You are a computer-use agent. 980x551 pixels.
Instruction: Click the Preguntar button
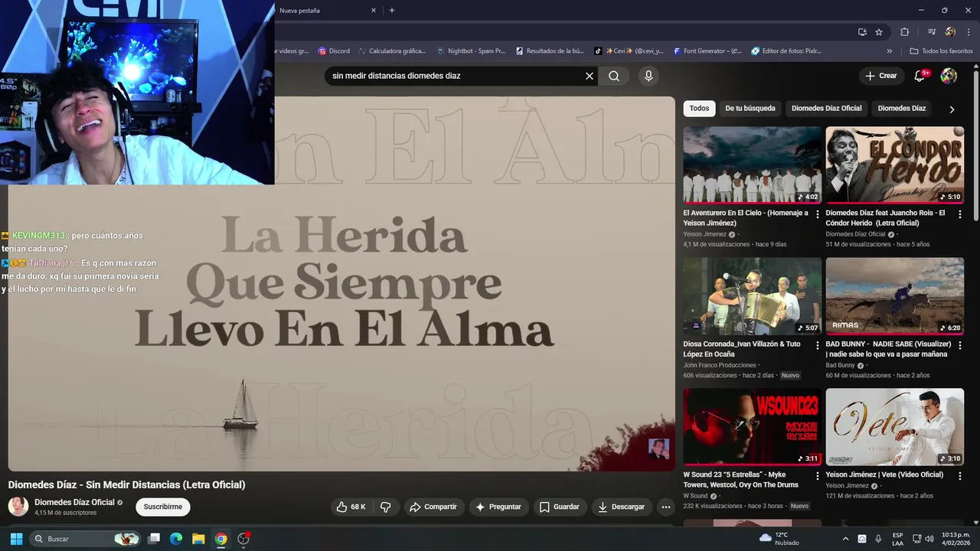click(498, 507)
